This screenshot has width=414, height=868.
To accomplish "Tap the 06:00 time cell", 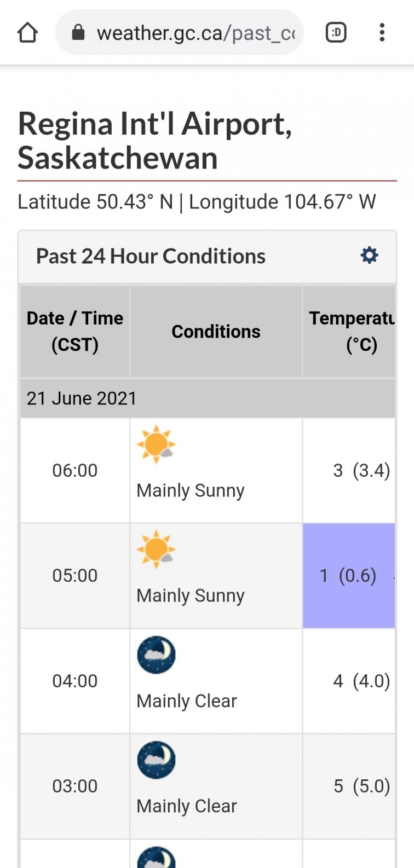I will [75, 470].
